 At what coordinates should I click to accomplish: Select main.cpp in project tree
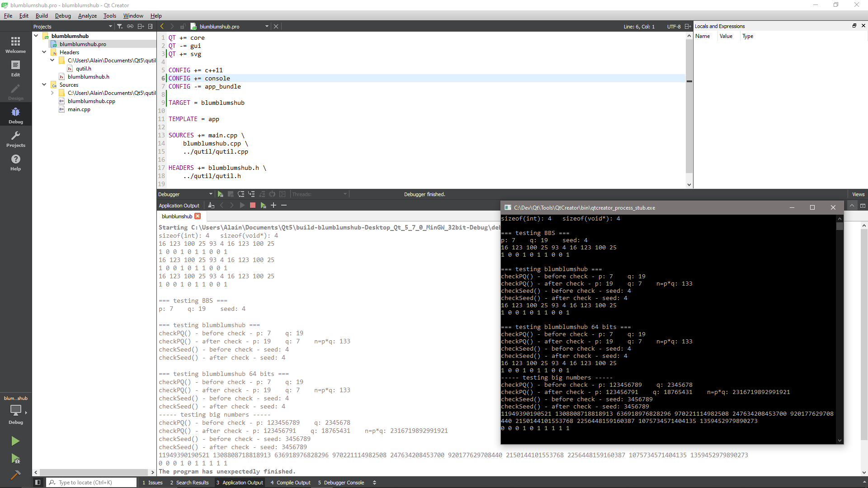[79, 109]
